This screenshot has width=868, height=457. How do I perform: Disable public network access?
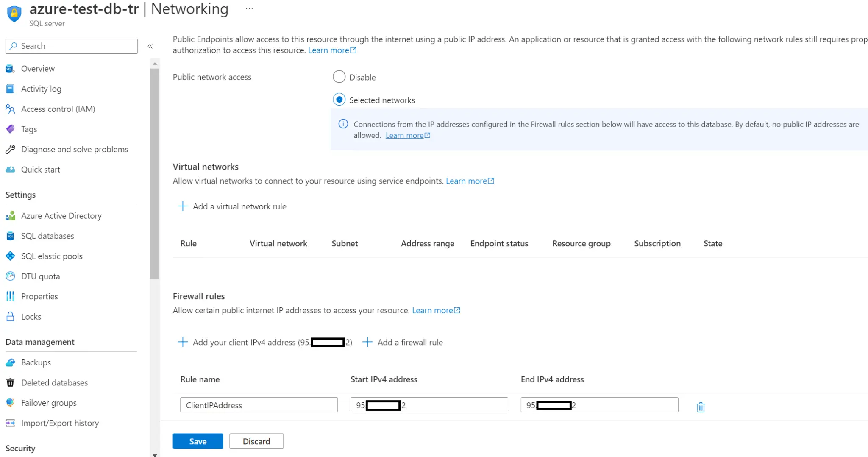point(339,77)
